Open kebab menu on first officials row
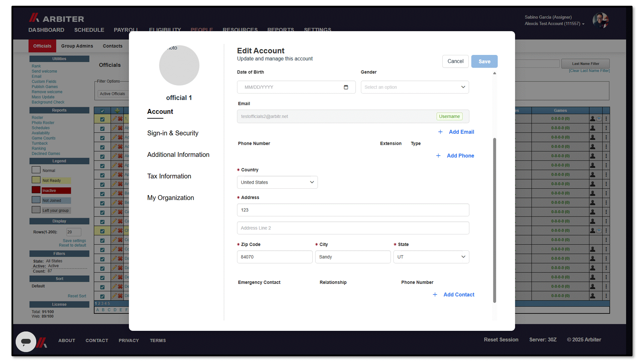The width and height of the screenshot is (644, 362). click(606, 119)
